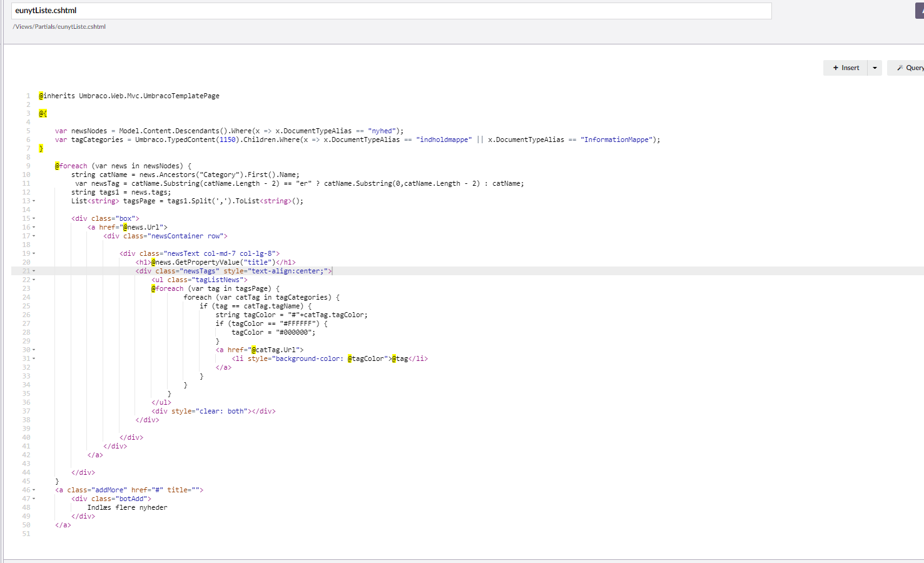Click the @foreach var news in newsNodes line
This screenshot has height=563, width=924.
123,166
